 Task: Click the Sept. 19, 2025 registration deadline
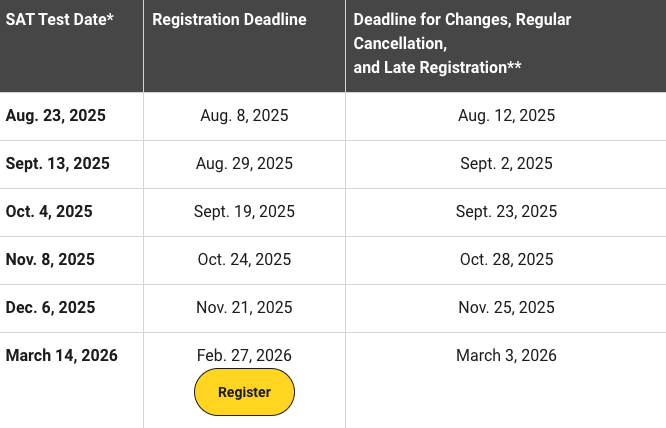pyautogui.click(x=244, y=212)
